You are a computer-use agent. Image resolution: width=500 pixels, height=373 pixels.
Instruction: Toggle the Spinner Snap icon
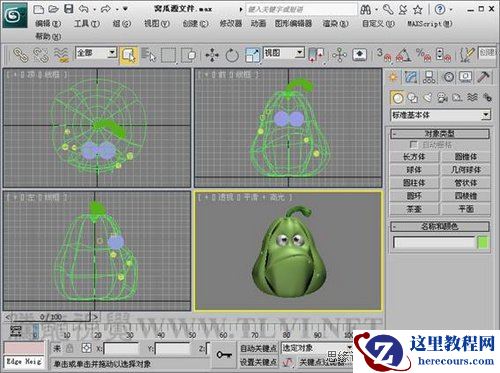click(x=443, y=55)
